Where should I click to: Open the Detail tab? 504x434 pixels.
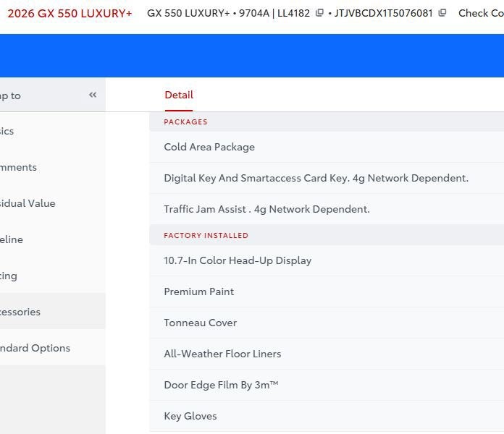179,95
